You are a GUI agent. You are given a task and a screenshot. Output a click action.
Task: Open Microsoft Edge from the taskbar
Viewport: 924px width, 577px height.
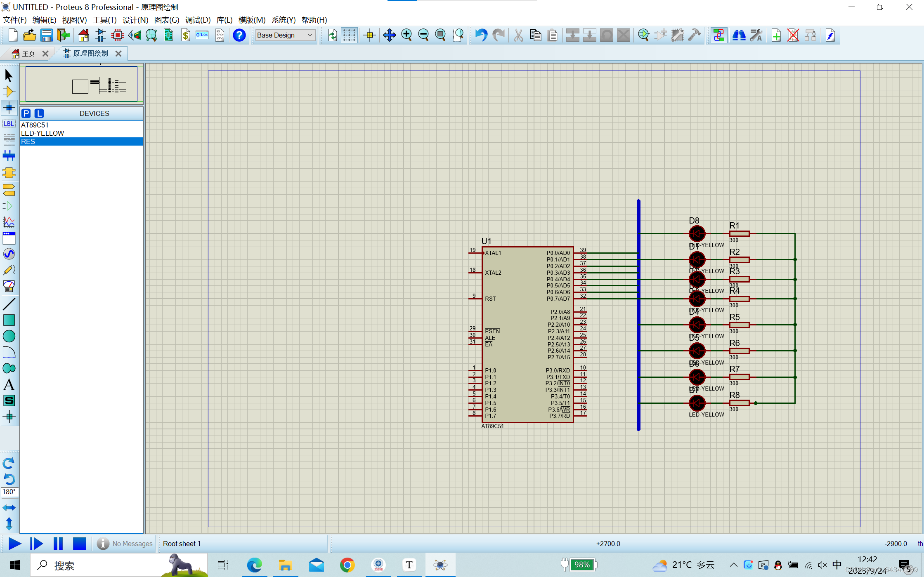[x=254, y=565]
